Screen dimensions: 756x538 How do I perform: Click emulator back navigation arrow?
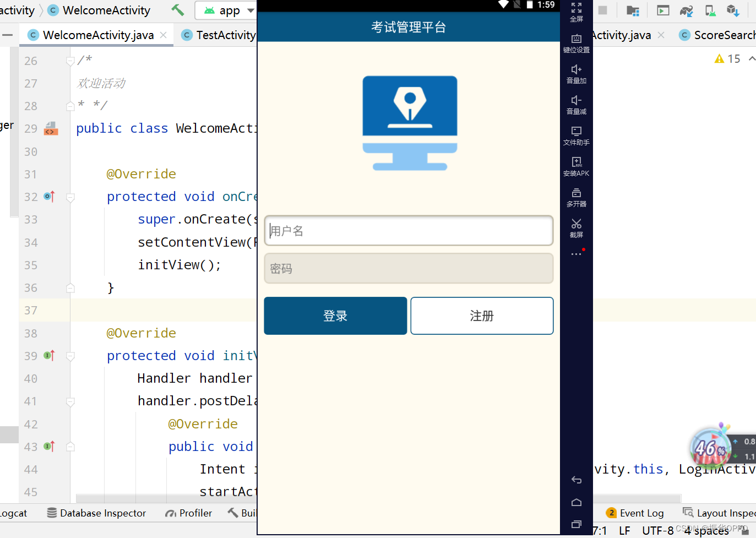(576, 480)
